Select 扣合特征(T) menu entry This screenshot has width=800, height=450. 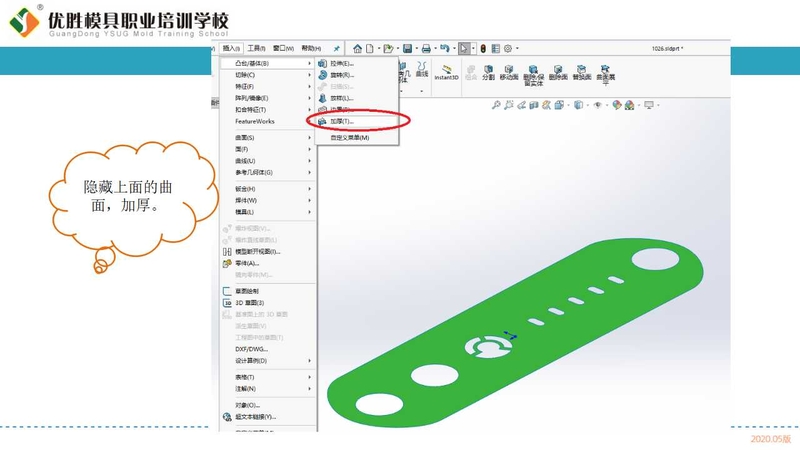tap(268, 110)
